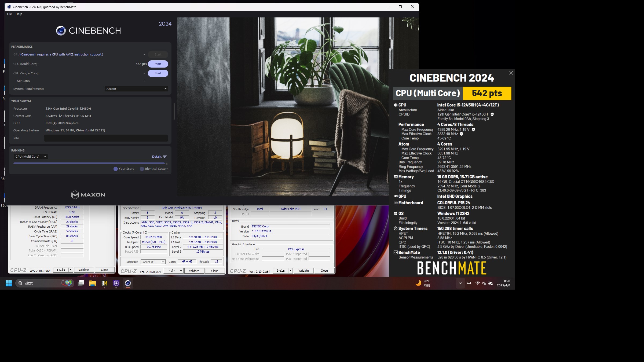Click the System Timers stopwatch icon

click(x=396, y=228)
